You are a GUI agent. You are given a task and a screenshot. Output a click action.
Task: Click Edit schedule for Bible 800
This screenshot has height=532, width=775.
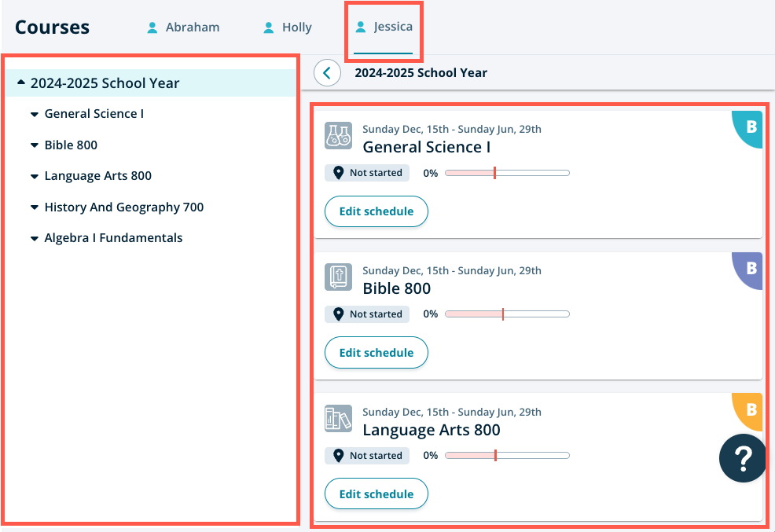click(376, 353)
